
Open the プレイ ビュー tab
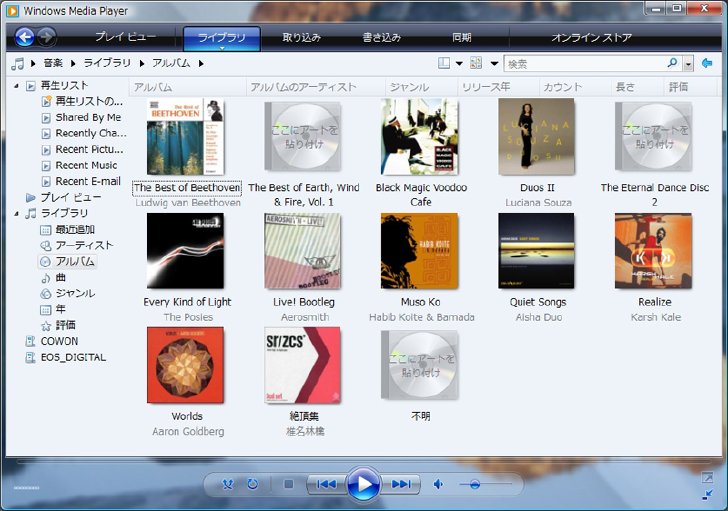(125, 37)
